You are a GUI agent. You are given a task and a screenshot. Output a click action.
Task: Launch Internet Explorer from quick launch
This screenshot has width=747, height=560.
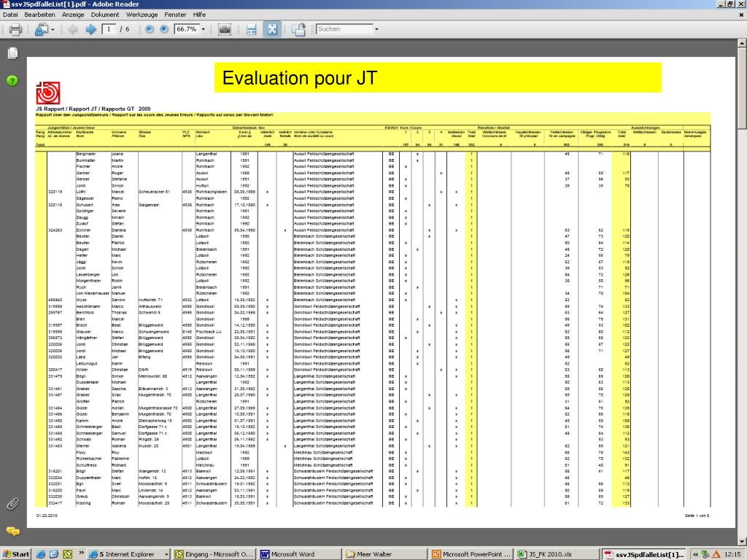click(41, 554)
